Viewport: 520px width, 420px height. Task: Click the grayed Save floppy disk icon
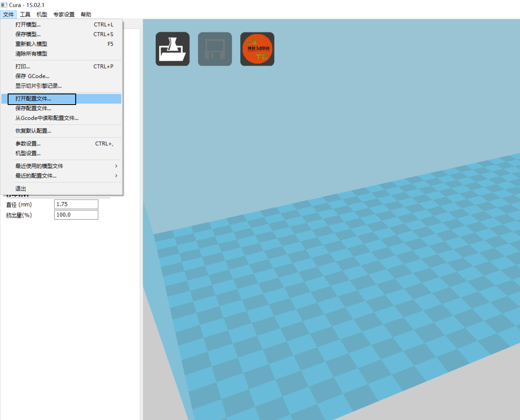[x=215, y=49]
